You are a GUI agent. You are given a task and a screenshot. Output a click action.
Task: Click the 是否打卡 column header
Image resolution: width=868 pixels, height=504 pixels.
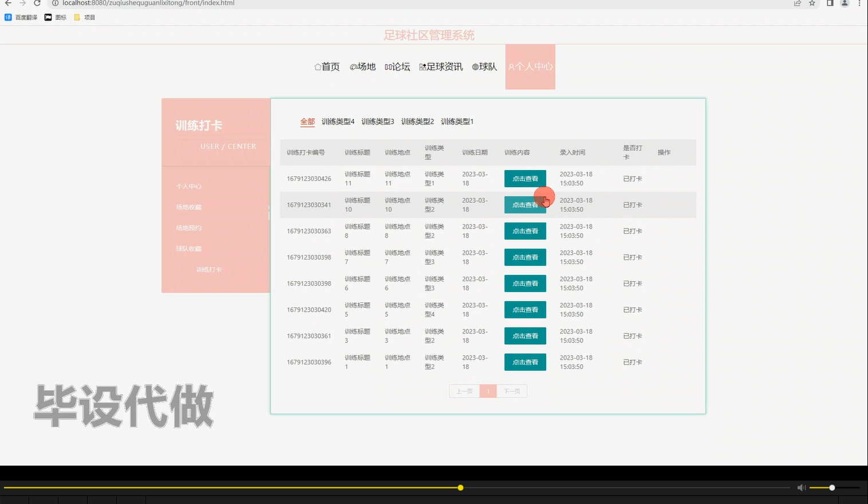pyautogui.click(x=633, y=152)
